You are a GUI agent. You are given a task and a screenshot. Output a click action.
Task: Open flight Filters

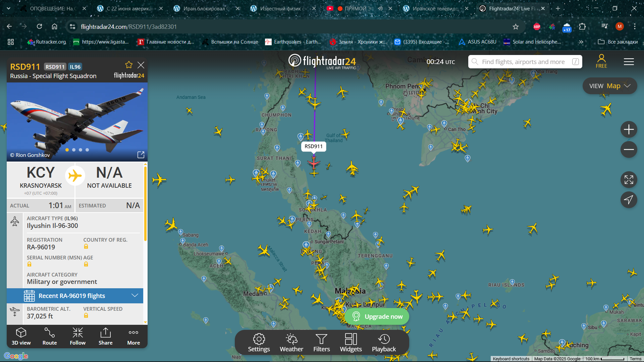click(321, 343)
